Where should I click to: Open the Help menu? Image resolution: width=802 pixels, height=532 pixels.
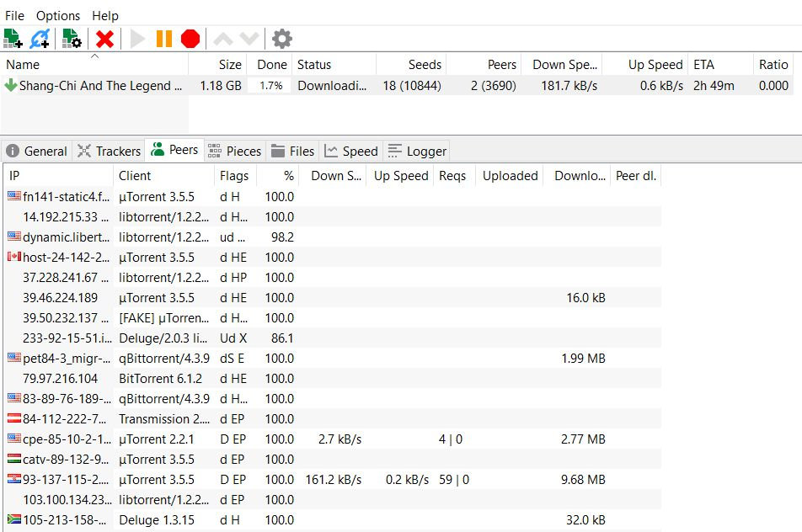click(104, 16)
